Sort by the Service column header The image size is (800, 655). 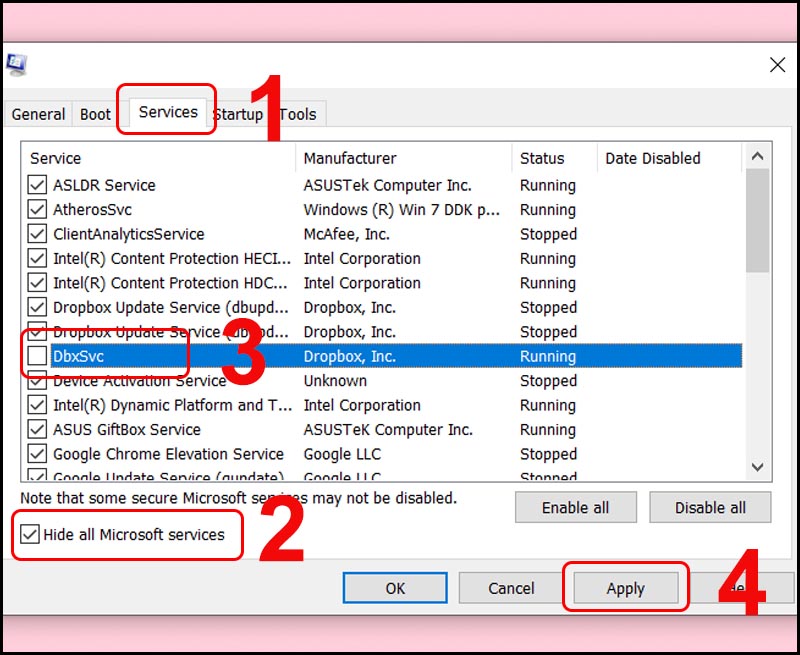pyautogui.click(x=159, y=158)
